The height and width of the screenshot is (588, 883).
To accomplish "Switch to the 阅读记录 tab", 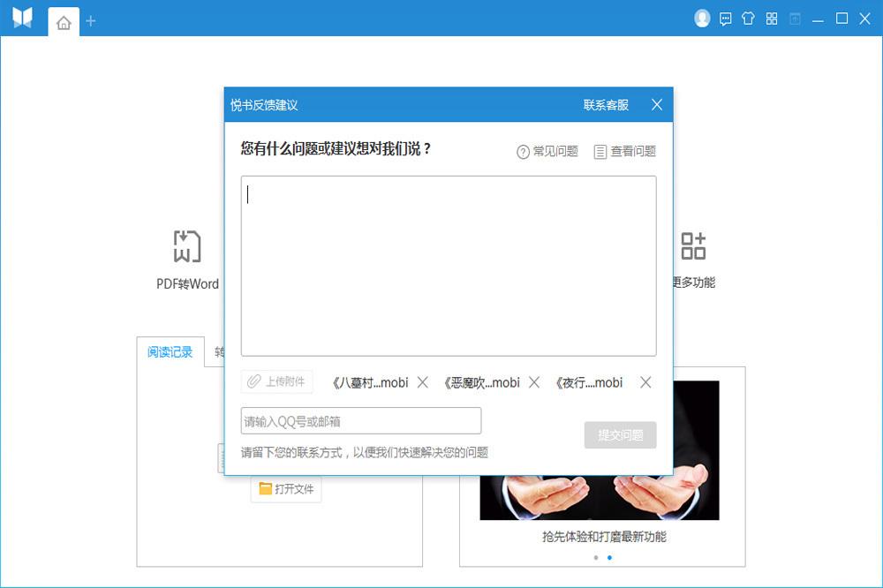I will 170,352.
